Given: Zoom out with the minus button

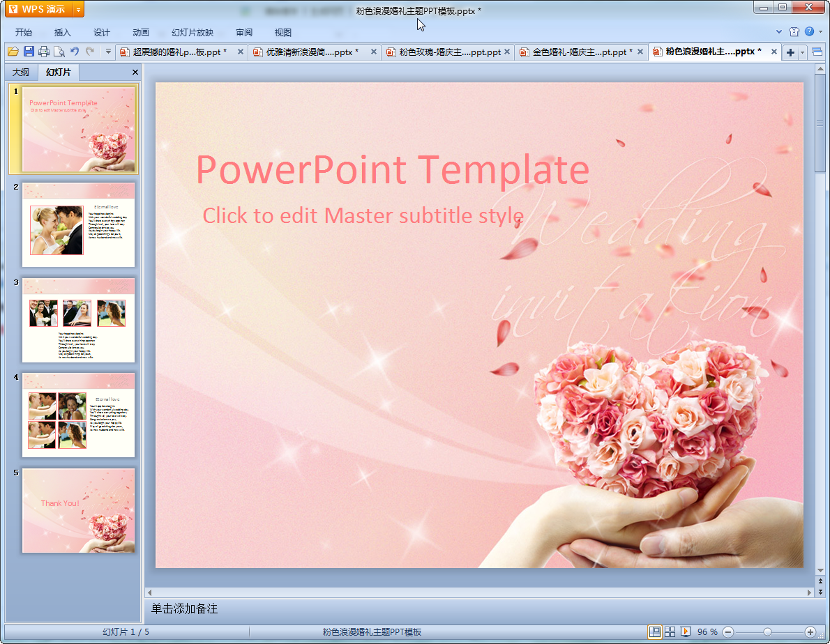Looking at the screenshot, I should pyautogui.click(x=728, y=632).
